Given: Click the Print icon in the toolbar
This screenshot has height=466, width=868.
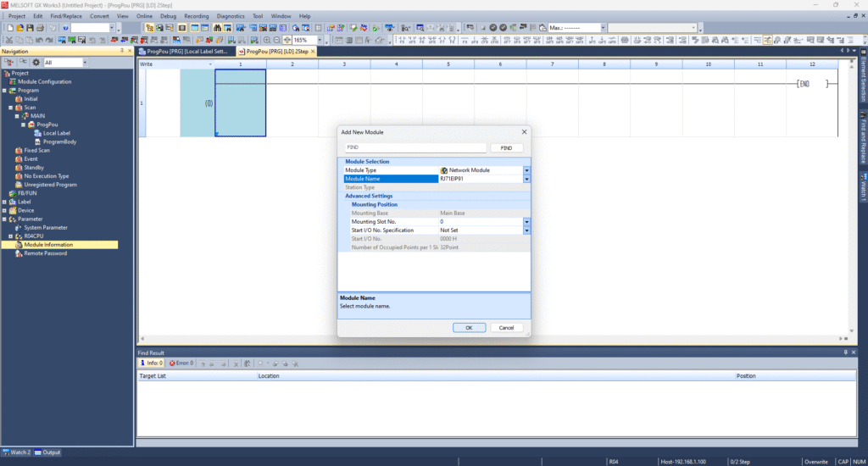Looking at the screenshot, I should coord(40,28).
